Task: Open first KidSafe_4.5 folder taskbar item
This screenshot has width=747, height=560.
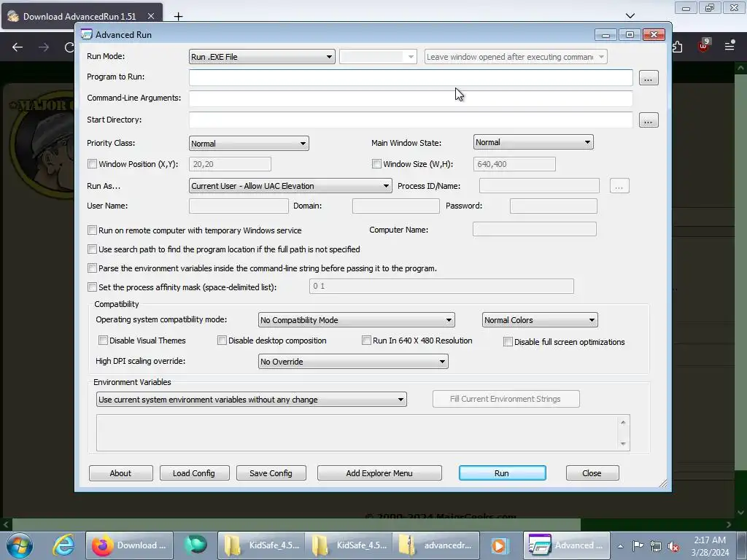Action: coord(262,545)
